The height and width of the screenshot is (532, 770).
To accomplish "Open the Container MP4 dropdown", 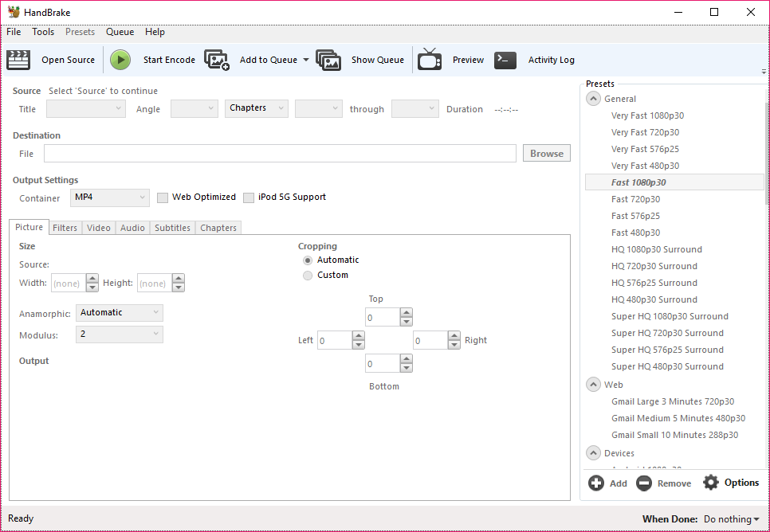I will (x=110, y=198).
